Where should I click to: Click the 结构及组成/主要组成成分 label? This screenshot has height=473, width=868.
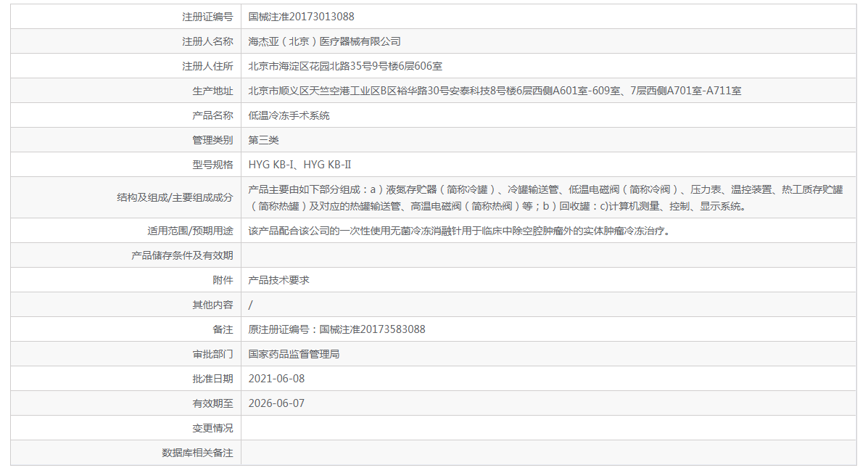[x=175, y=198]
